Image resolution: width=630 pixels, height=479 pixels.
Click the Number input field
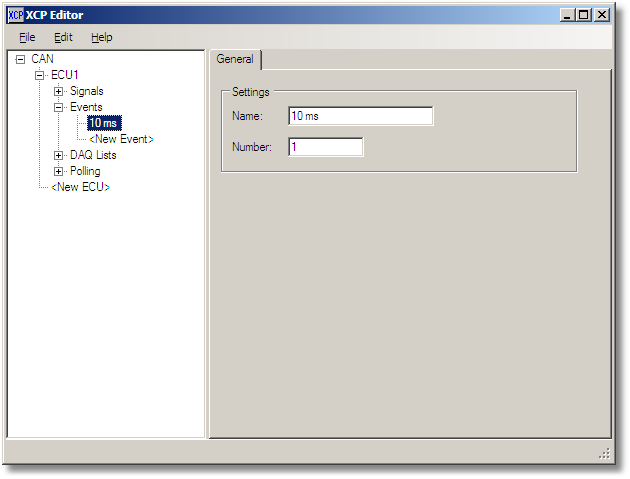(x=325, y=147)
